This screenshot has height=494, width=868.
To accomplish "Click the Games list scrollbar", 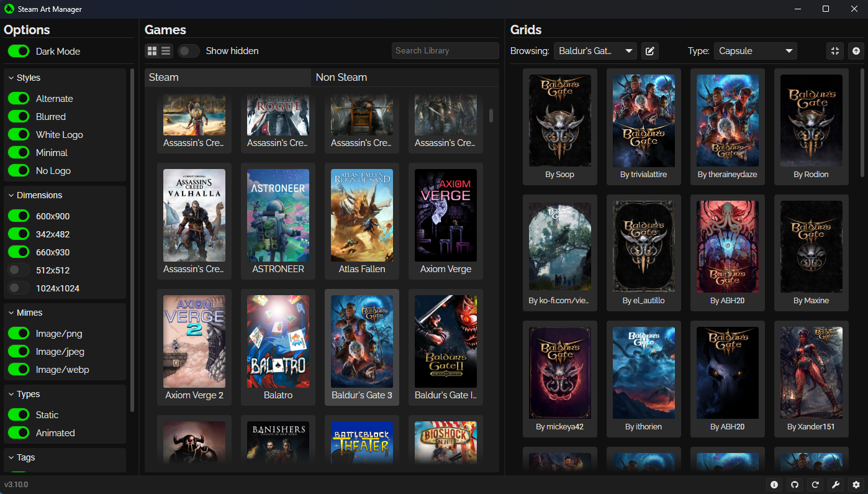I will (491, 116).
